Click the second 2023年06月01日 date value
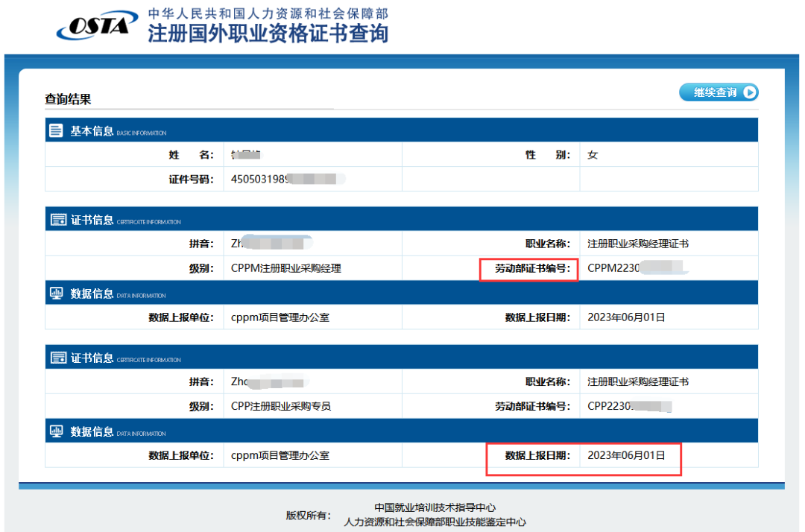This screenshot has width=805, height=532. tap(626, 455)
